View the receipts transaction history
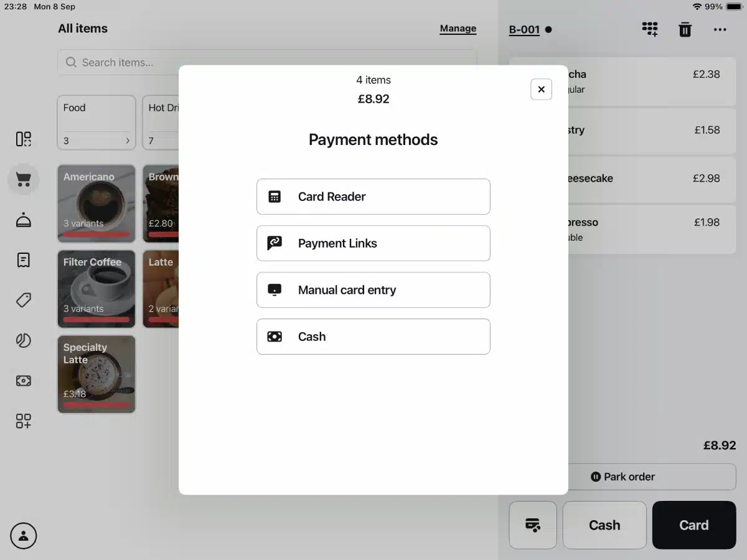Image resolution: width=747 pixels, height=560 pixels. pos(23,260)
